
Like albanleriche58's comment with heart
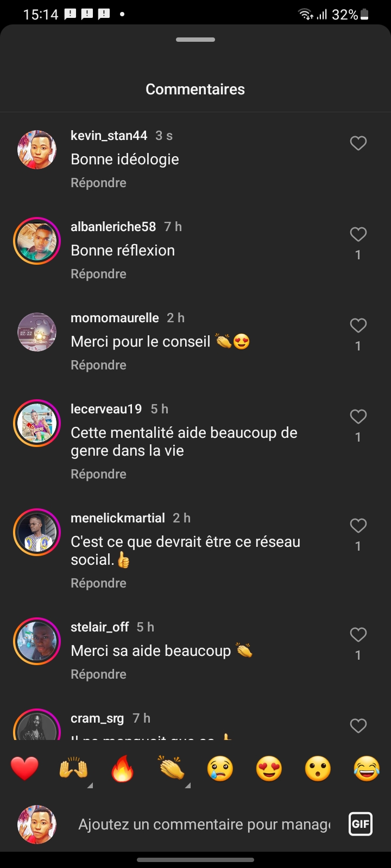click(358, 234)
